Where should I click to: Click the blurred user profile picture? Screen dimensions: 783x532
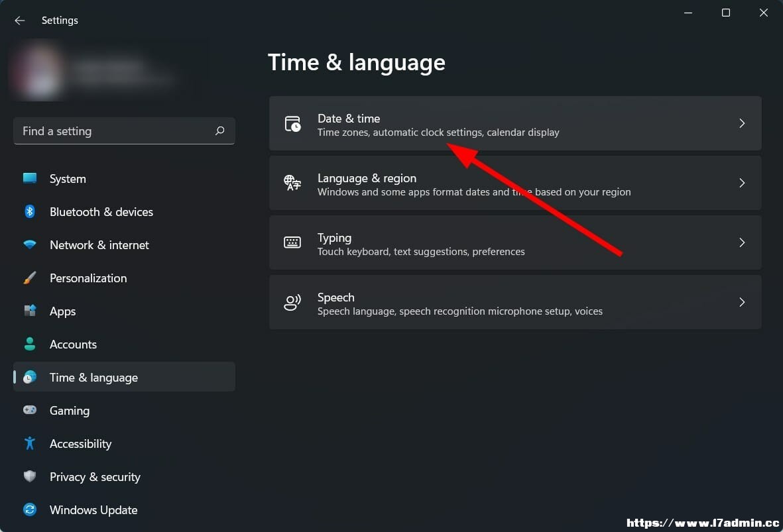(x=39, y=72)
